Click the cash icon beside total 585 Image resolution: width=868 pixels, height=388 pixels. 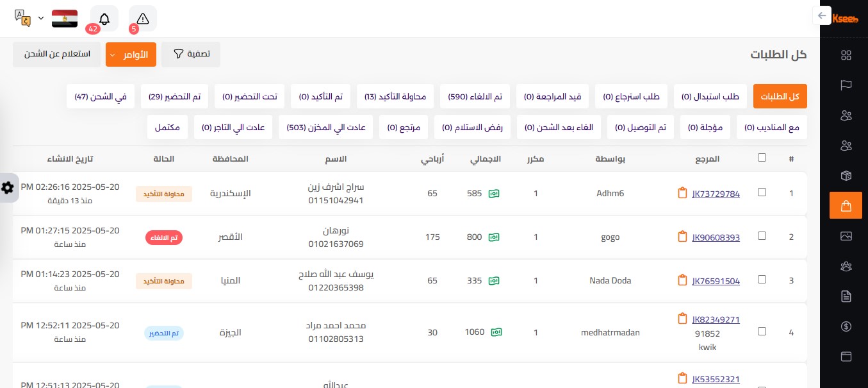point(494,193)
